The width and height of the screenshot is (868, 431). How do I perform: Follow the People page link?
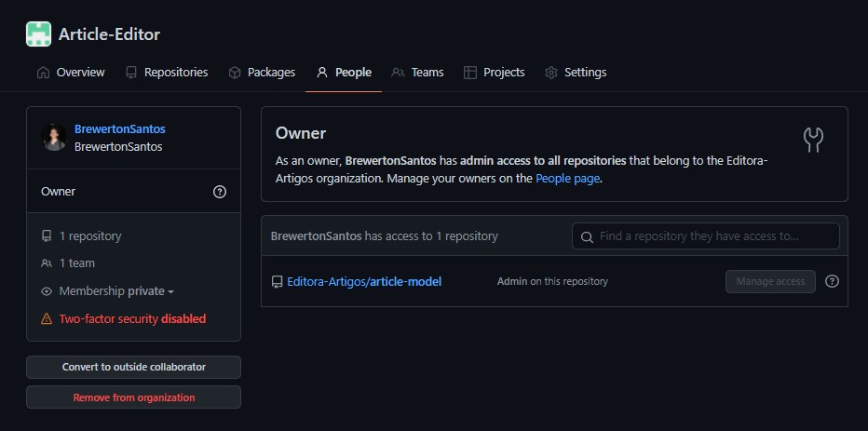[x=567, y=179]
